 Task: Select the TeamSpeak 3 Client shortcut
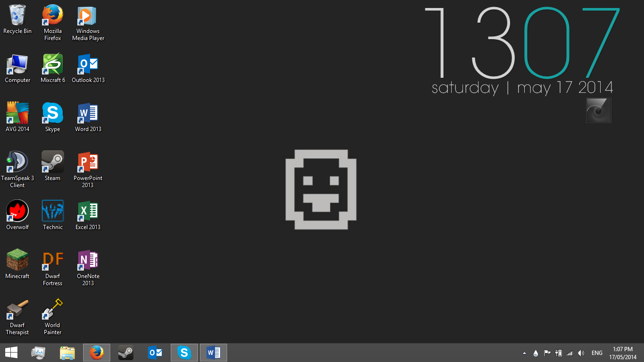(x=17, y=170)
